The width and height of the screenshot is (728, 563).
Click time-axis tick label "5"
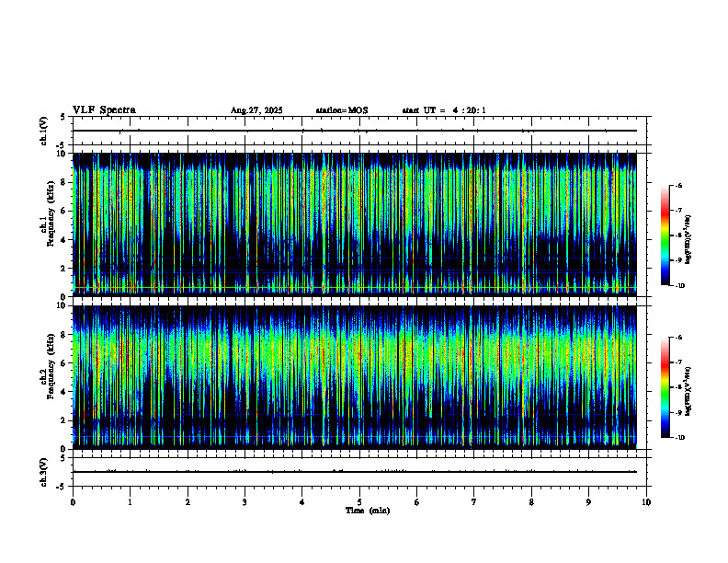(x=359, y=502)
